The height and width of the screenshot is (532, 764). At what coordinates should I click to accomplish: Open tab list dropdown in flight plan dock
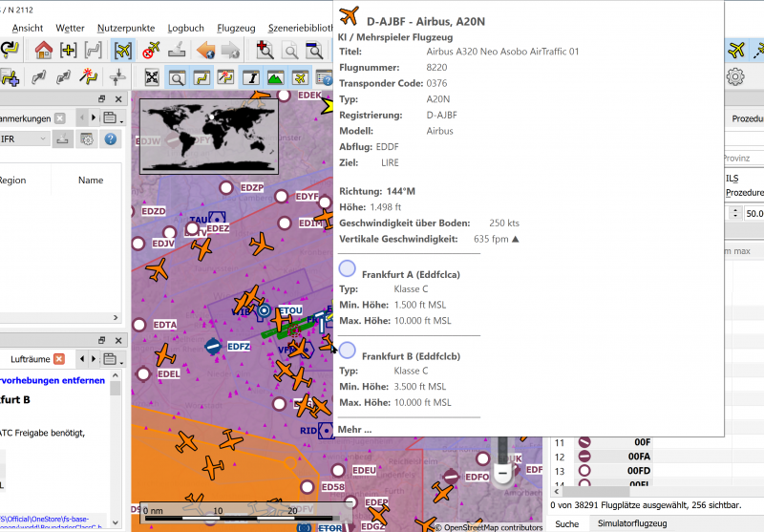tap(111, 117)
